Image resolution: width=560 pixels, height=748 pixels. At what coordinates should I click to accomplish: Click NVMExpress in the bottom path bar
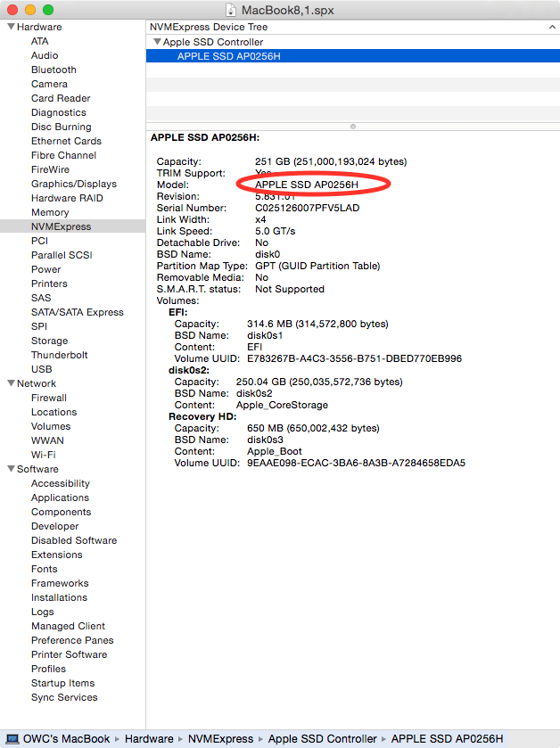(x=219, y=739)
